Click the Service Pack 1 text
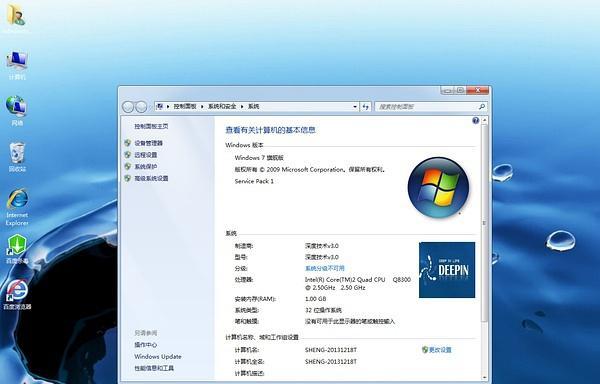The width and height of the screenshot is (600, 384). 254,181
